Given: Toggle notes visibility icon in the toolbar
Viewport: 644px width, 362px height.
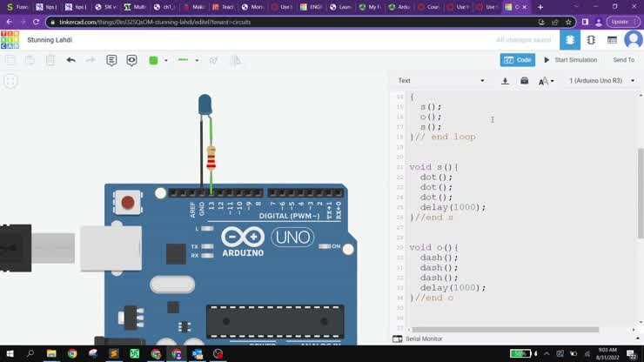Looking at the screenshot, I should tap(131, 60).
